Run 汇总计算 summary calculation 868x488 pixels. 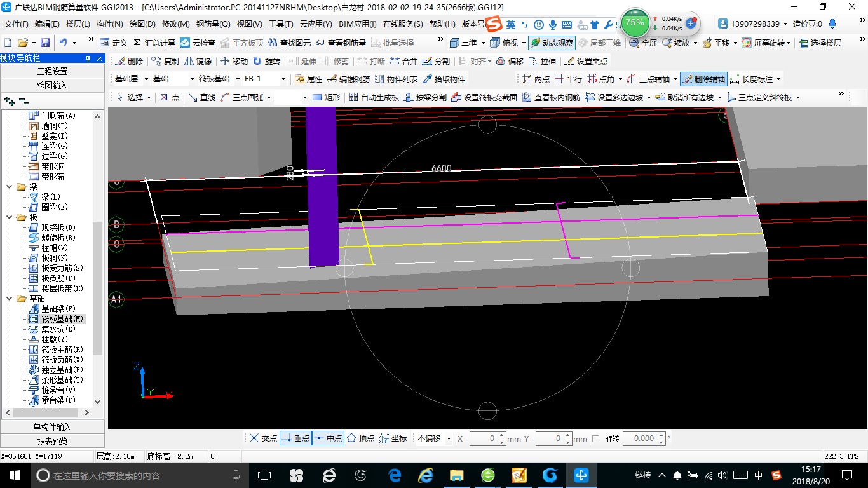click(x=154, y=43)
